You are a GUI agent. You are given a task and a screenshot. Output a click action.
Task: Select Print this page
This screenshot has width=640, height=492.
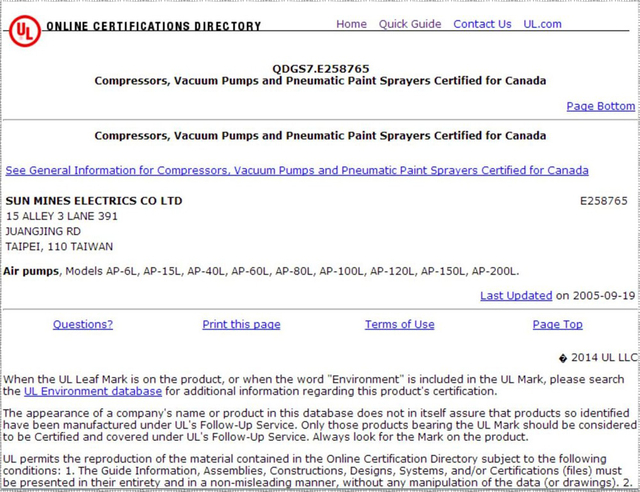point(241,325)
